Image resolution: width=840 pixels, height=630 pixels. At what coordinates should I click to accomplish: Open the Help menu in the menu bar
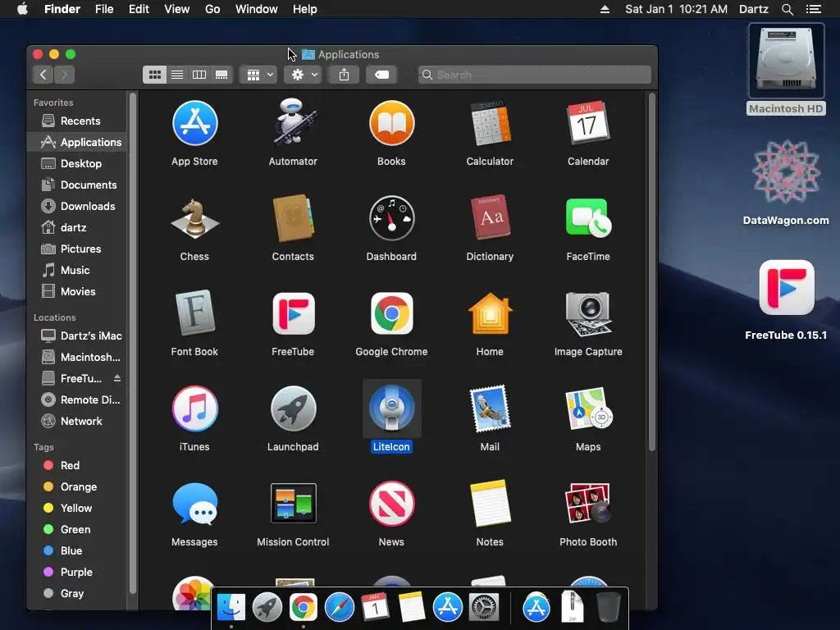coord(305,9)
